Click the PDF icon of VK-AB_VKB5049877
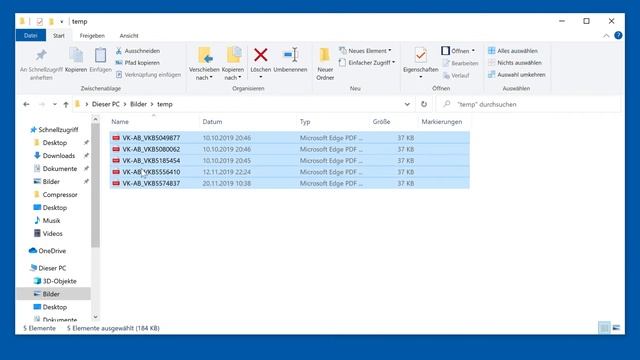Screen dimensions: 640x360 (x=116, y=138)
